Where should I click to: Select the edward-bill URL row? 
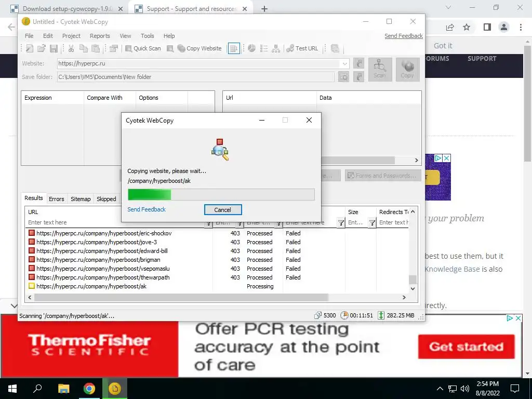(218, 251)
